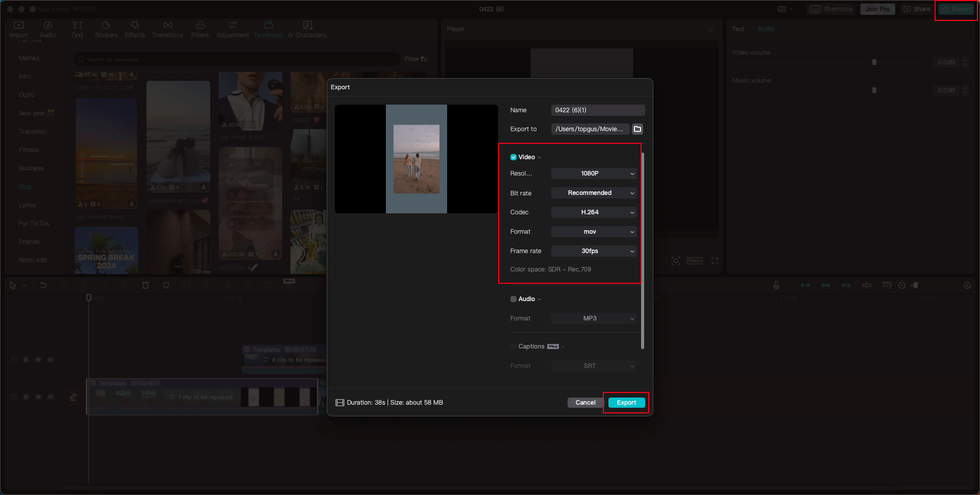Screen dimensions: 980x495
Task: Enable the Audio export checkbox
Action: click(x=513, y=299)
